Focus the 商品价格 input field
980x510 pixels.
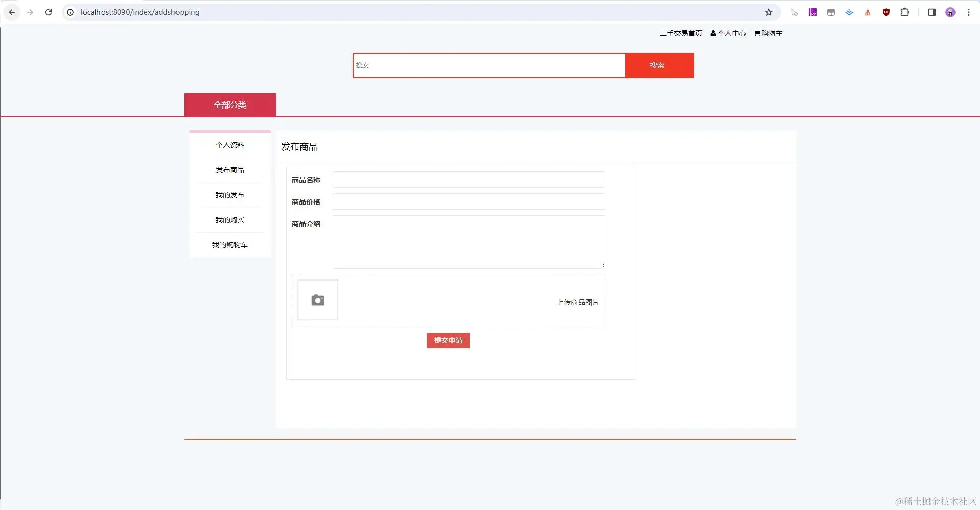[x=469, y=201]
